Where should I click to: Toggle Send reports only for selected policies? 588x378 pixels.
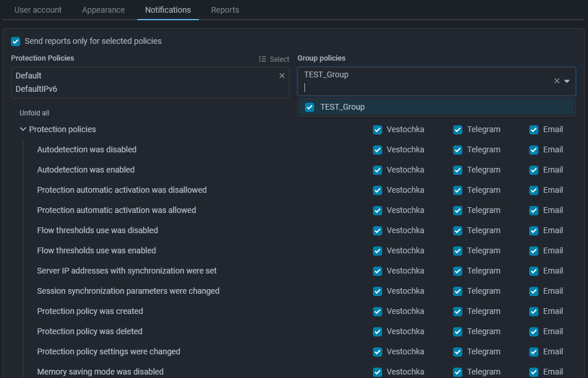(x=16, y=42)
